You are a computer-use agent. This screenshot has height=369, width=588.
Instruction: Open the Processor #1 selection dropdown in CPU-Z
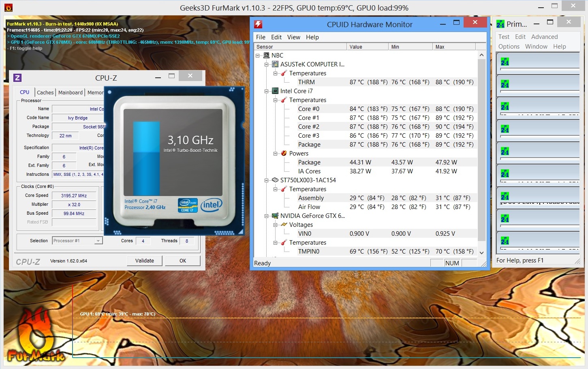[98, 241]
